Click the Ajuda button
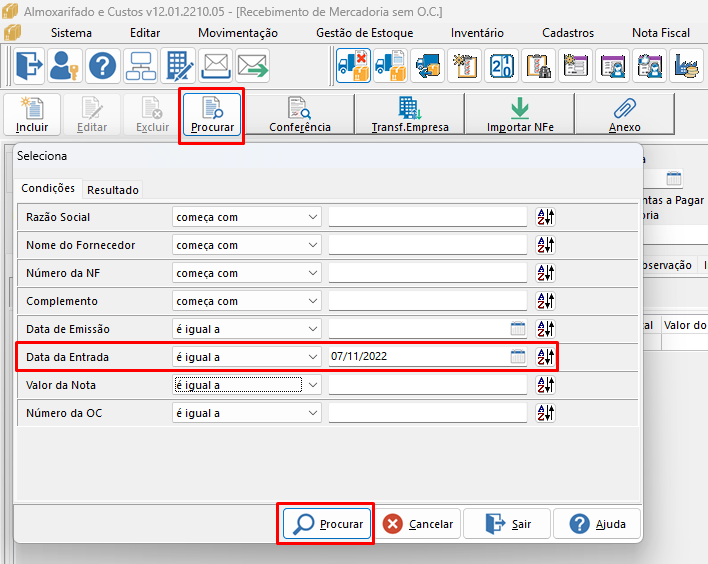 597,524
